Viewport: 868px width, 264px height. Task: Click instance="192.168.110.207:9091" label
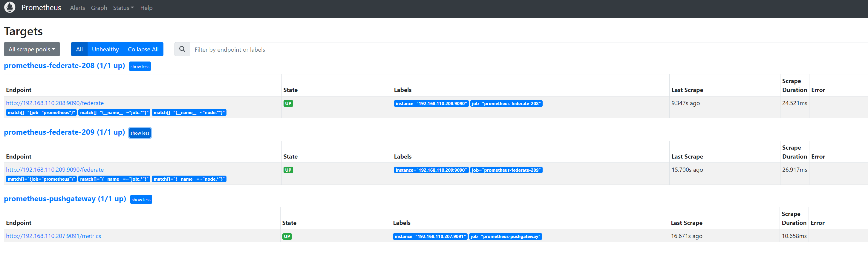click(x=430, y=237)
